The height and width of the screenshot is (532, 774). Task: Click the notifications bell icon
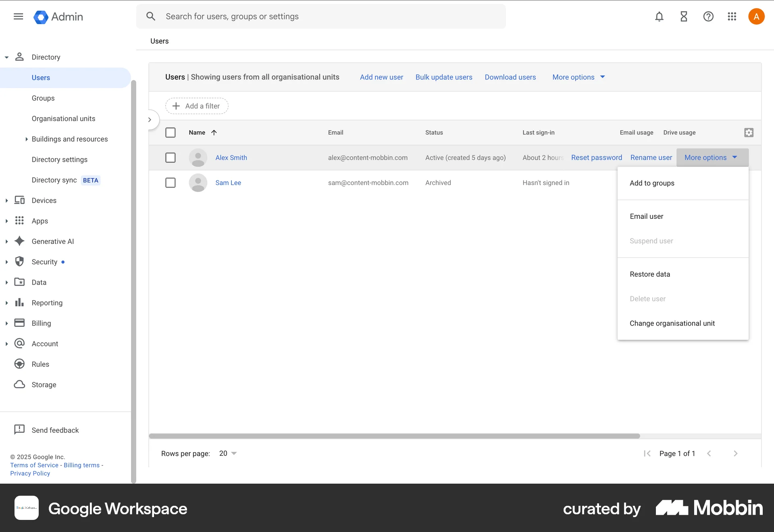click(659, 17)
